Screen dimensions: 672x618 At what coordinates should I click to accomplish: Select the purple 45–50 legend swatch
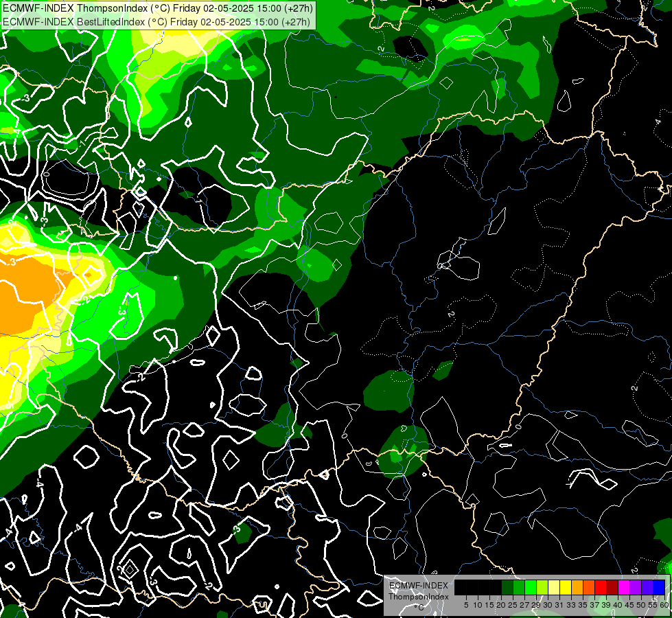(636, 587)
